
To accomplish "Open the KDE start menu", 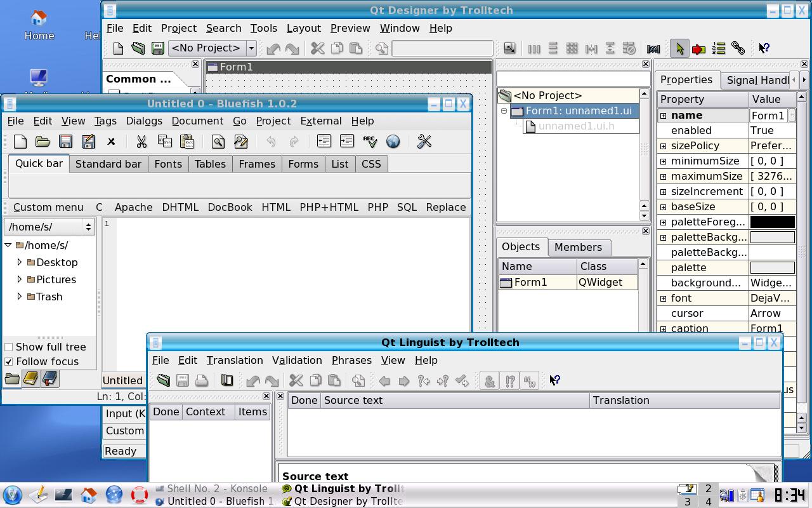I will coord(13,495).
